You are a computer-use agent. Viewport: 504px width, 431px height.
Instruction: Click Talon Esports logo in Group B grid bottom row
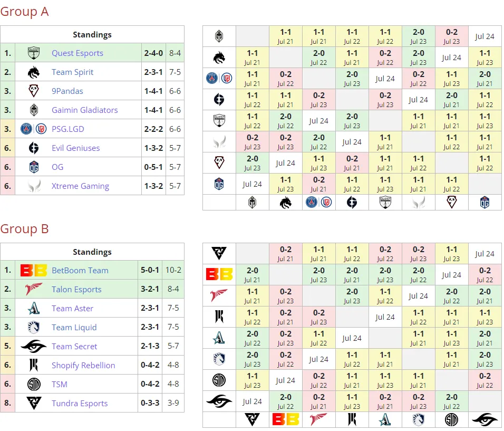[318, 419]
